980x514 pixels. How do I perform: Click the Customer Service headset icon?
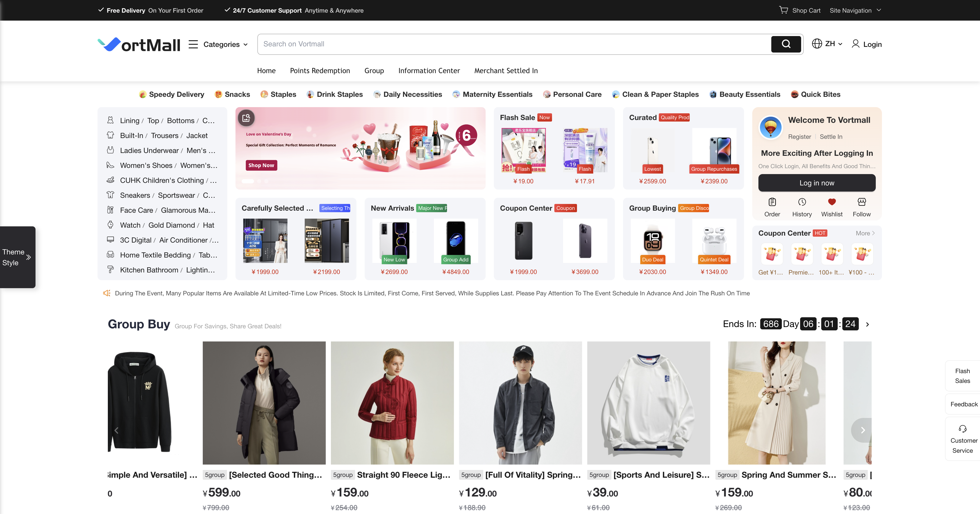tap(962, 429)
